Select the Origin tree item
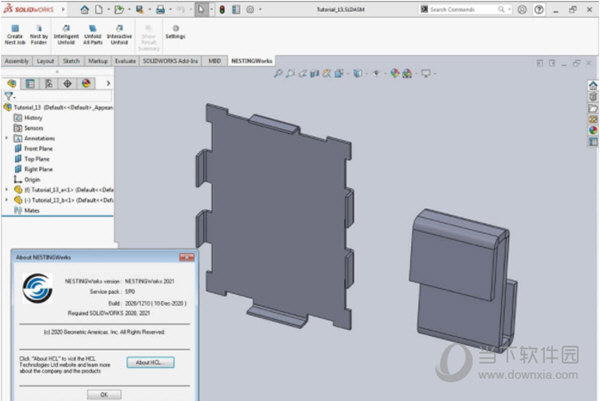This screenshot has height=401, width=600. (27, 179)
